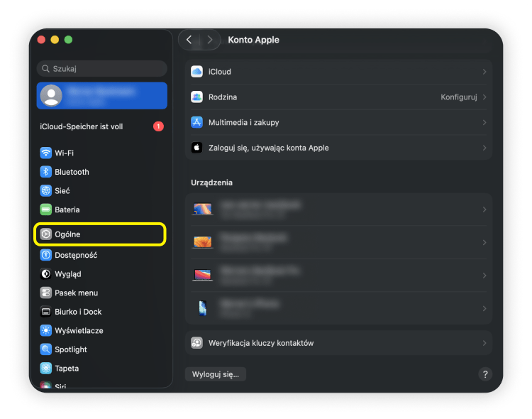The image size is (532, 419).
Task: Select Bluetooth in the sidebar
Action: coord(101,172)
